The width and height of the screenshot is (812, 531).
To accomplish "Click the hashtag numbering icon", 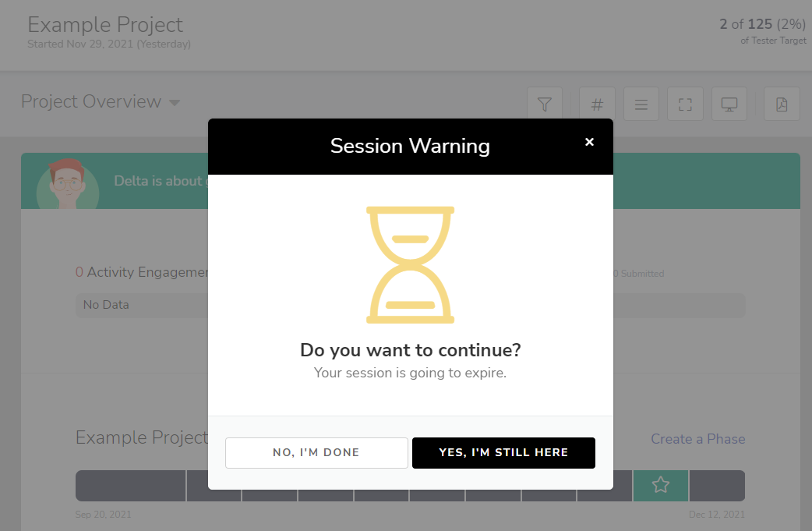I will pyautogui.click(x=596, y=103).
